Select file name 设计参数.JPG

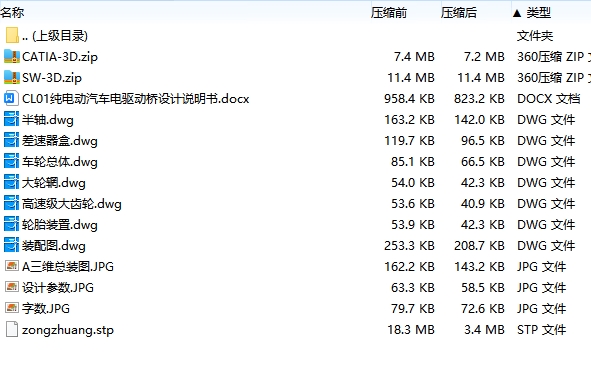coord(58,288)
